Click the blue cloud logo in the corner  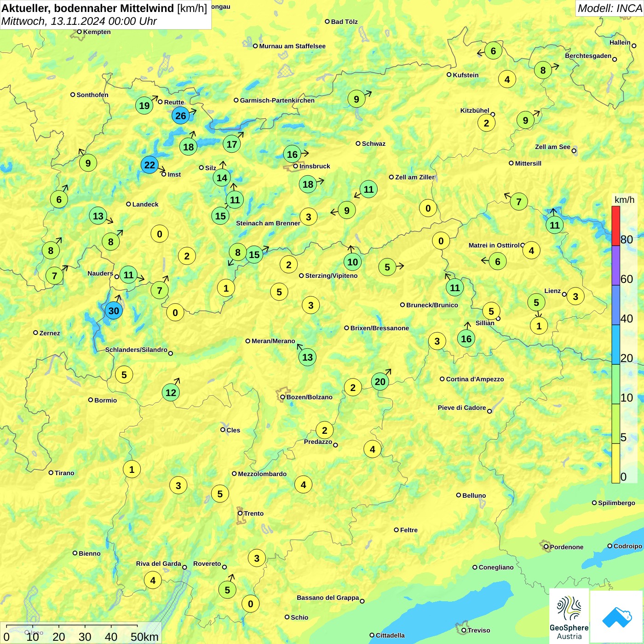[616, 616]
